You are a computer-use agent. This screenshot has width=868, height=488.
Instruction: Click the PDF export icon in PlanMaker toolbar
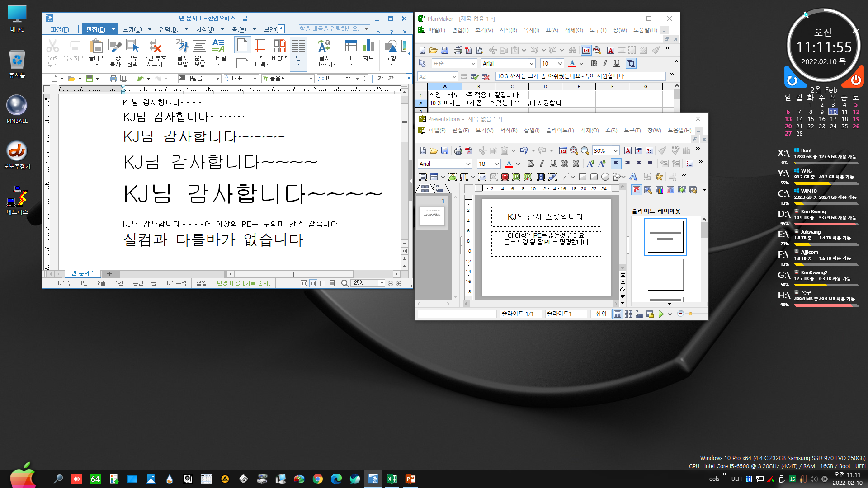(468, 50)
